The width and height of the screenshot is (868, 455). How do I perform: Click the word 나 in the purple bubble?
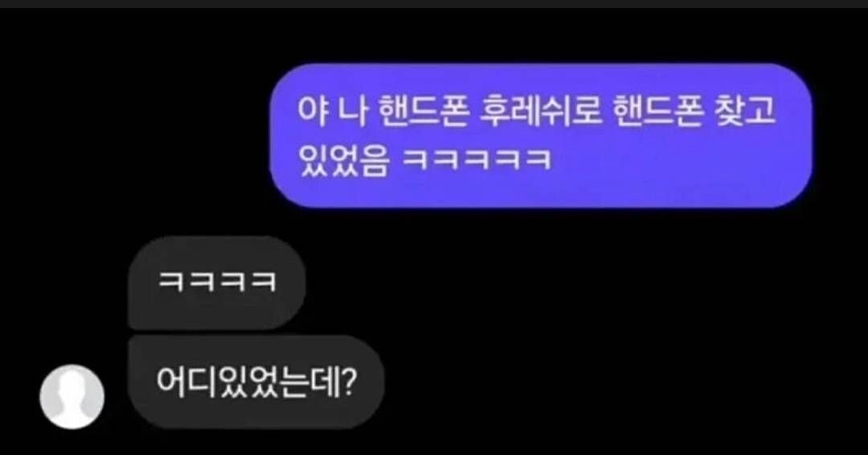click(353, 112)
